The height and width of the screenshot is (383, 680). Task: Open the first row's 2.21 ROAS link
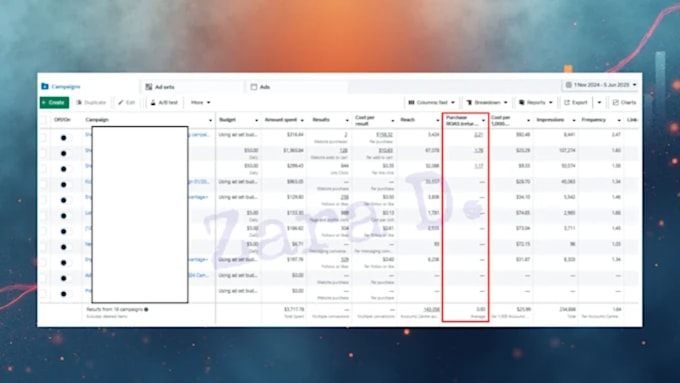click(x=478, y=135)
